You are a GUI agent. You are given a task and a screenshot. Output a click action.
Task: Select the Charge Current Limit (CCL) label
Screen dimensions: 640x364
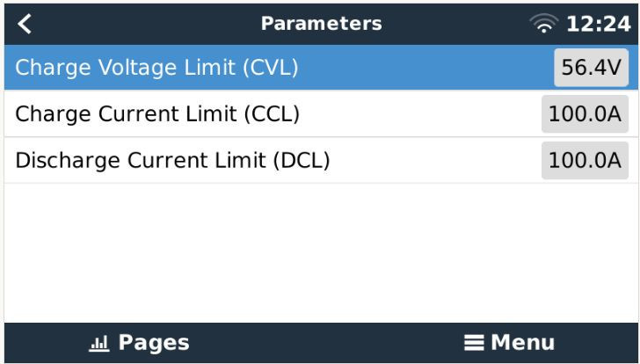coord(153,113)
